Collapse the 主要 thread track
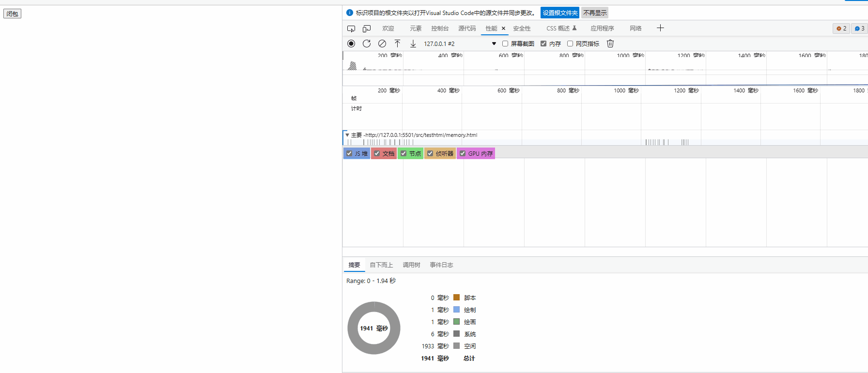 click(x=347, y=135)
